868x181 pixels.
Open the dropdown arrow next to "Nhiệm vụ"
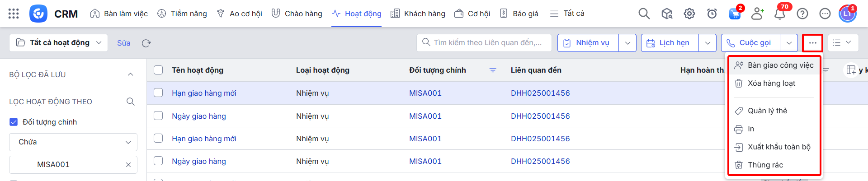tap(627, 43)
